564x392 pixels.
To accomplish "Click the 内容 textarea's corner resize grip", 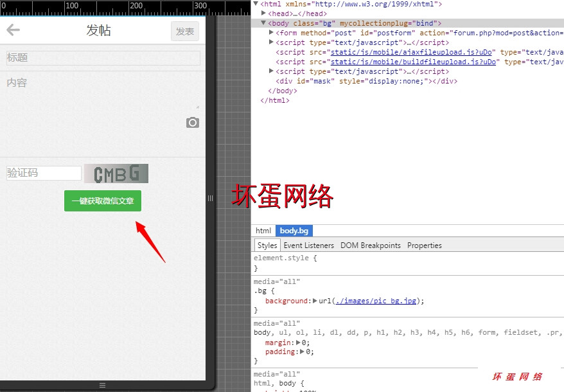I will coord(198,107).
